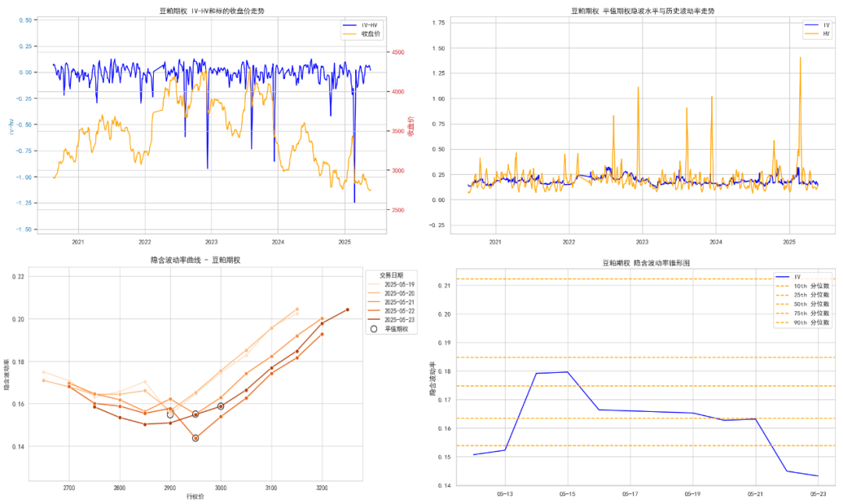Click the 0.22 tick in the volatility curve chart
The height and width of the screenshot is (504, 843).
[x=18, y=277]
